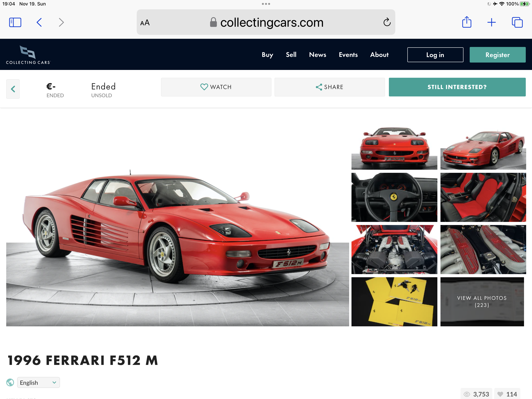This screenshot has height=399, width=532.
Task: Open View All Photos (223) thumbnail
Action: pos(482,302)
